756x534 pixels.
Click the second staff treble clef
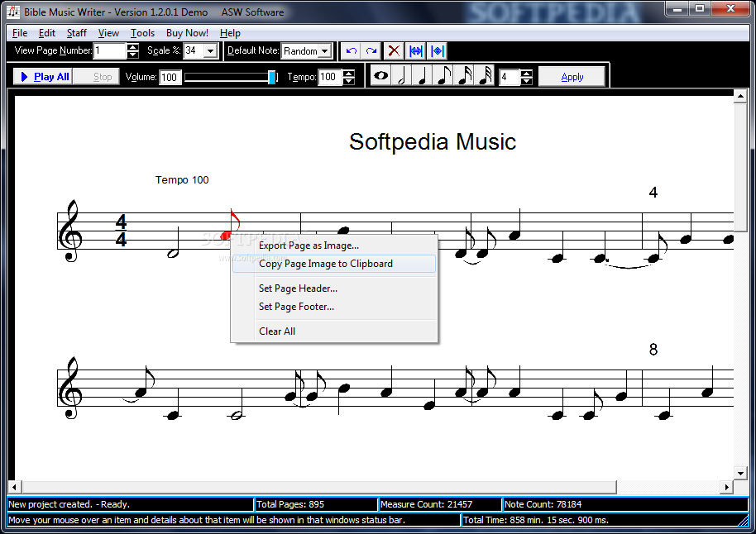pyautogui.click(x=70, y=388)
